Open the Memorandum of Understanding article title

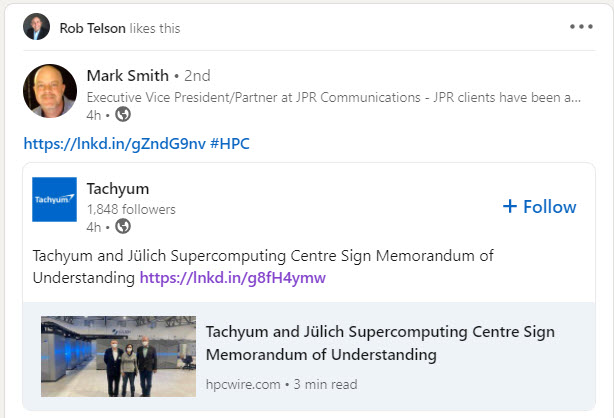[x=380, y=343]
